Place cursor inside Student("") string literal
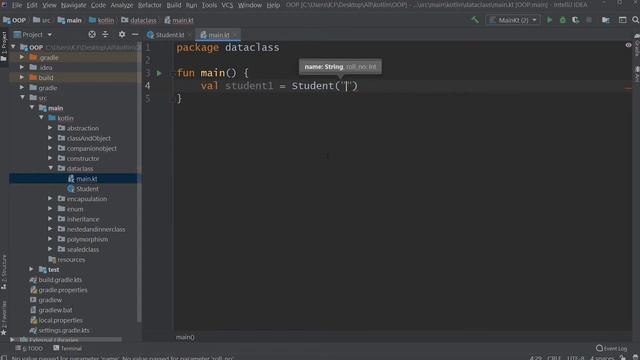 [347, 86]
